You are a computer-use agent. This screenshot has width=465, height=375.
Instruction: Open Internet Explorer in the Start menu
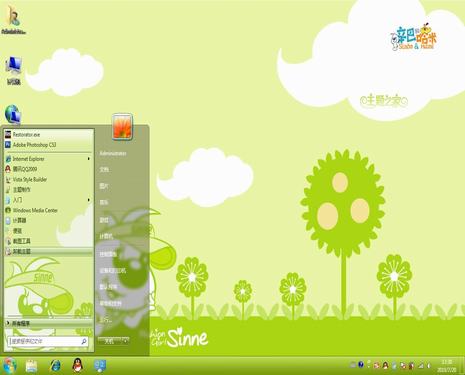[x=48, y=159]
